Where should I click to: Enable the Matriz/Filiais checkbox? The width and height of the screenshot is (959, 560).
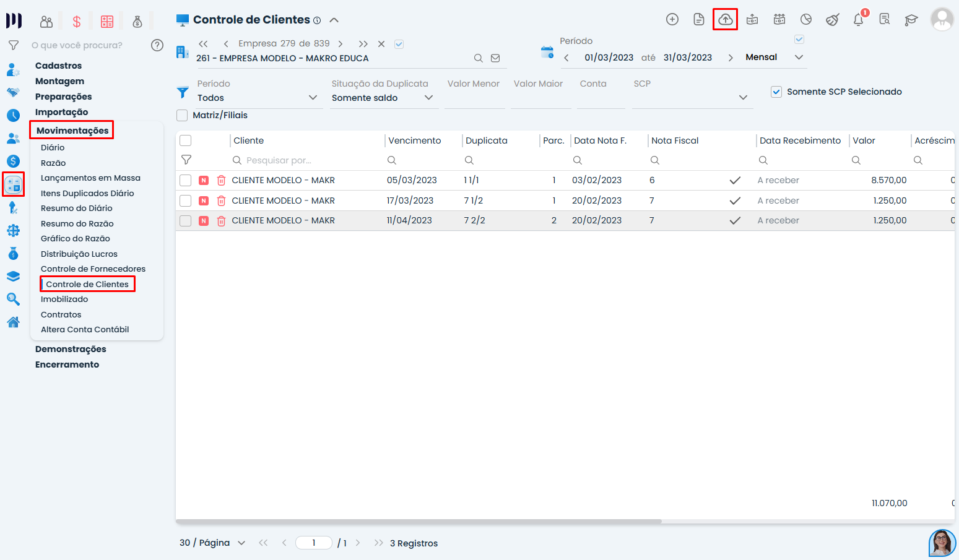pos(183,116)
